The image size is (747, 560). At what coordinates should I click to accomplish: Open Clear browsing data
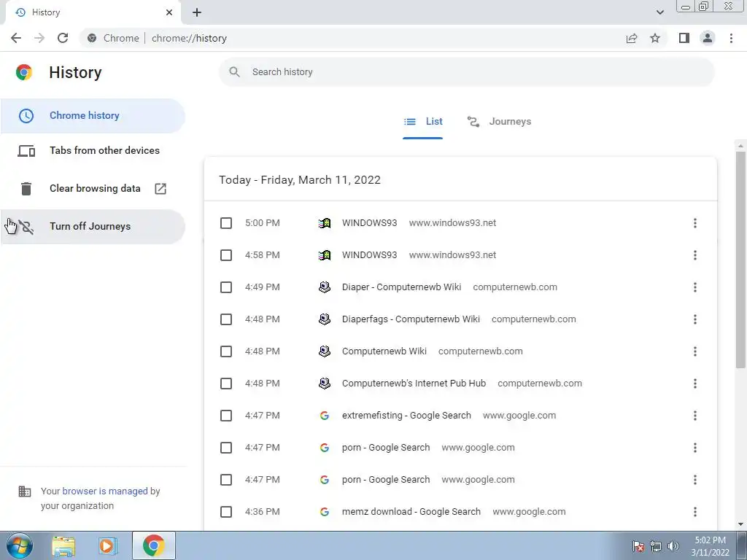pos(93,189)
